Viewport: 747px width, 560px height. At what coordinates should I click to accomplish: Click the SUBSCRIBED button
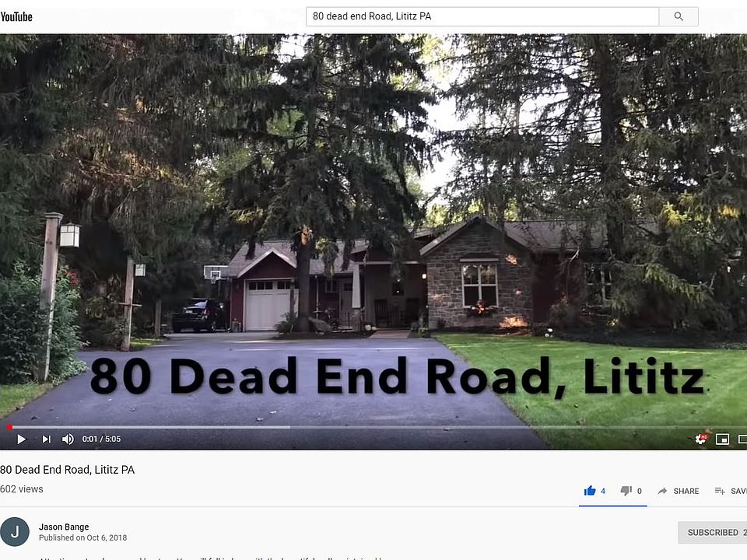712,532
